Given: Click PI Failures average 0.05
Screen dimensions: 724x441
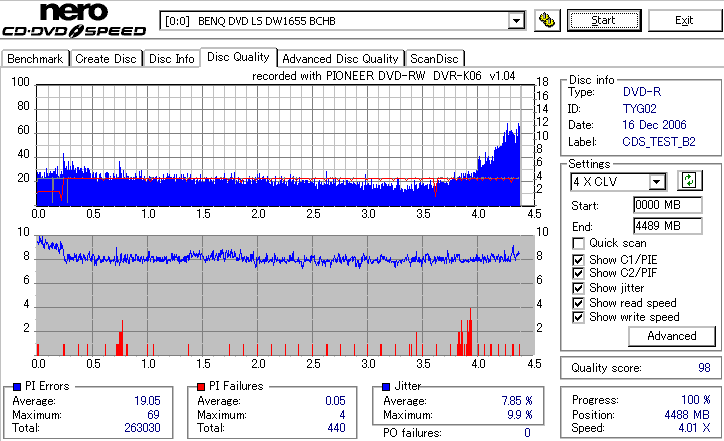Looking at the screenshot, I should click(335, 401).
